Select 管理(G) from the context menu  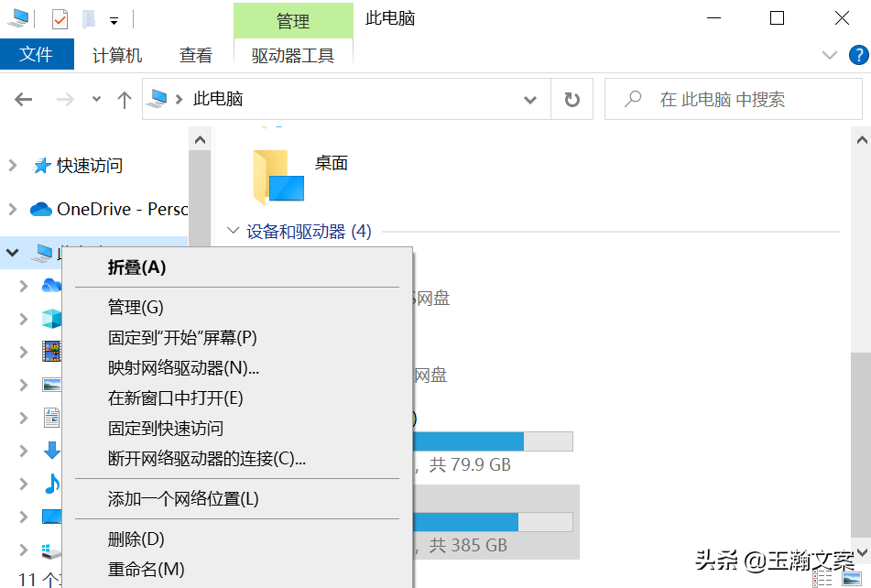(135, 307)
